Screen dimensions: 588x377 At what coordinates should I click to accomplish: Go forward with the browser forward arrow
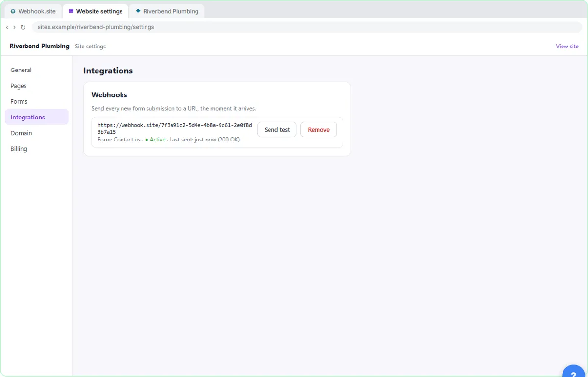(x=14, y=27)
